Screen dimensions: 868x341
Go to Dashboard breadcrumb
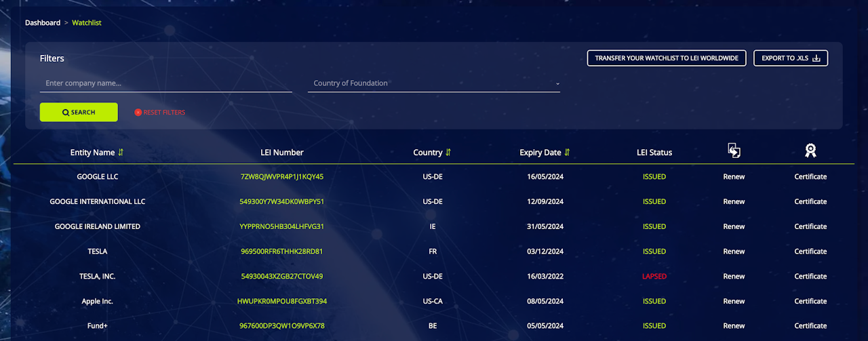(x=43, y=23)
